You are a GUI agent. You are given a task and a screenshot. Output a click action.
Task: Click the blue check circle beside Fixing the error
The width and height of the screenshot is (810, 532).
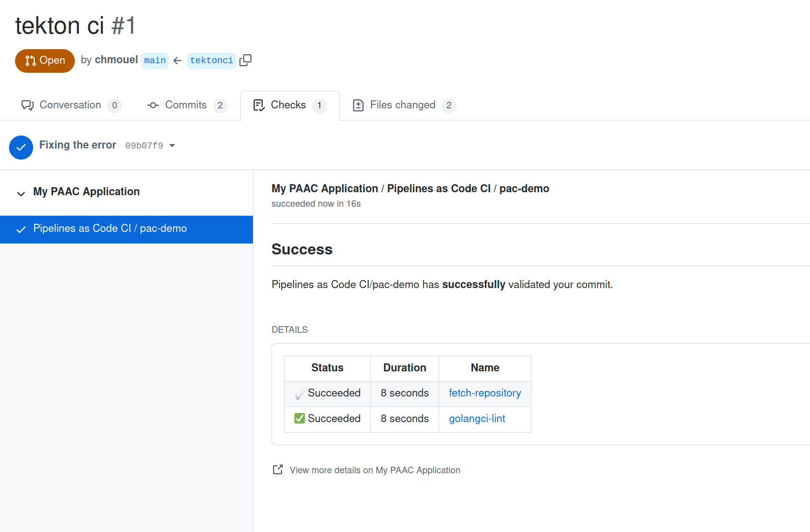pyautogui.click(x=21, y=147)
